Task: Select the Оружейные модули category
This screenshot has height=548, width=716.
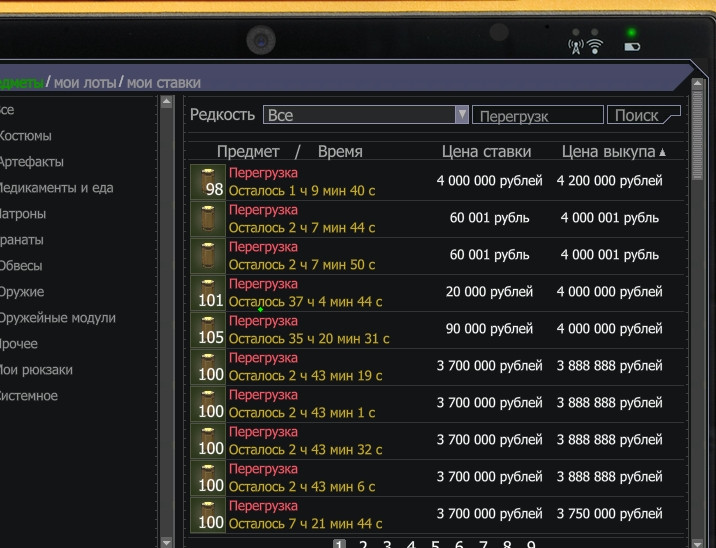Action: [x=57, y=318]
